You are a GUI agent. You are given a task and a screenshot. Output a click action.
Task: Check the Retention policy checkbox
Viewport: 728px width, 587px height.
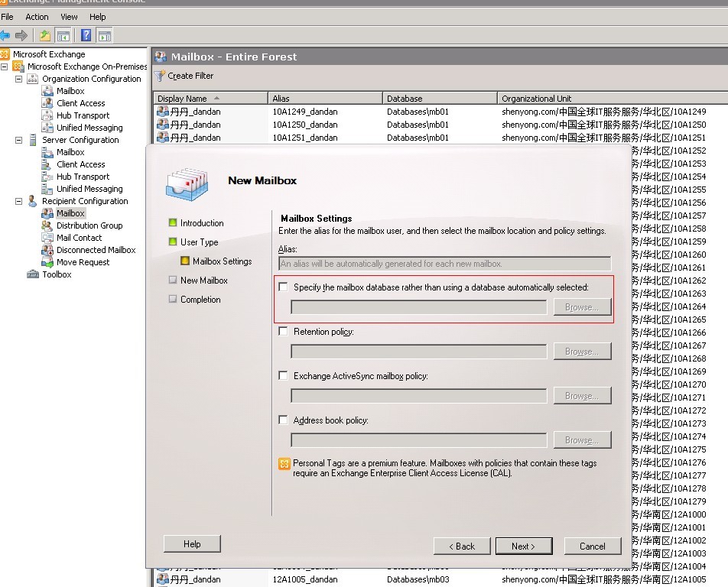283,331
